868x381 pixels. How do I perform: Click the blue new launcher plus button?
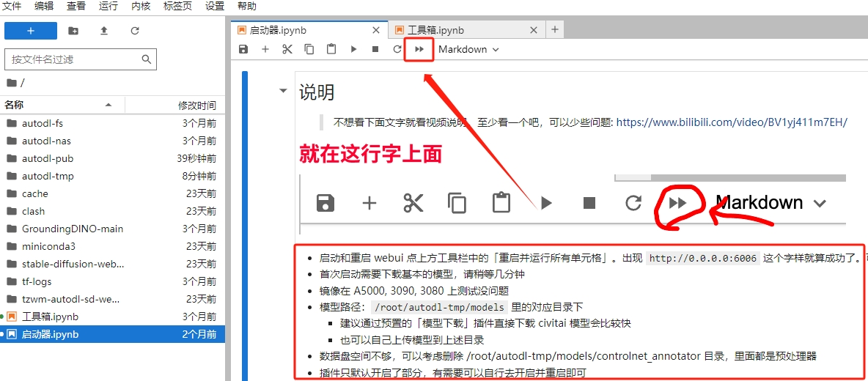click(31, 31)
